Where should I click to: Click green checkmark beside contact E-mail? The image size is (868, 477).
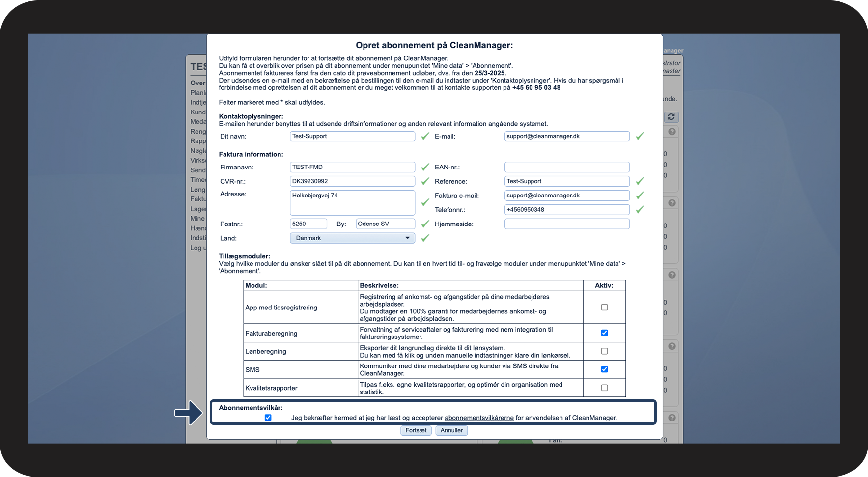pos(640,136)
